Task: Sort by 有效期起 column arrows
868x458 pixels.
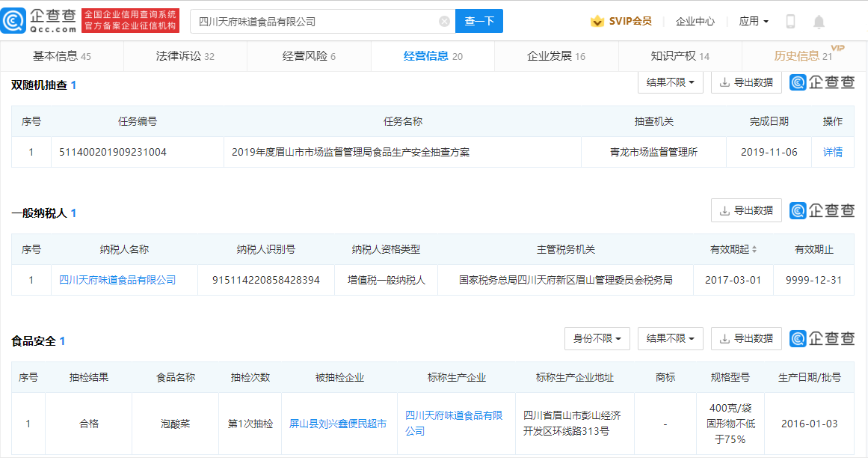Action: (754, 250)
